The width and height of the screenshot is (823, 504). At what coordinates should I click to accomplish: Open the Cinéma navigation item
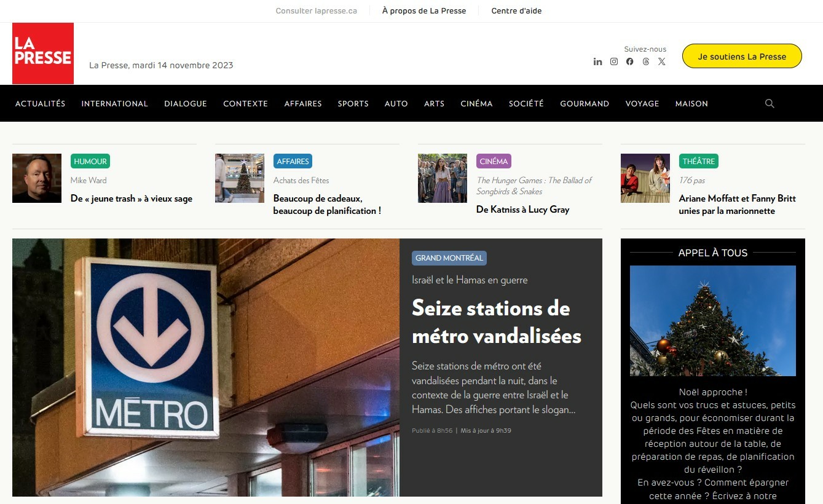tap(476, 103)
